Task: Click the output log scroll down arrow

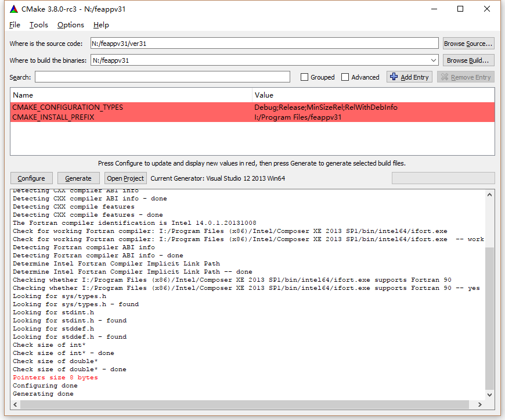Action: click(489, 395)
